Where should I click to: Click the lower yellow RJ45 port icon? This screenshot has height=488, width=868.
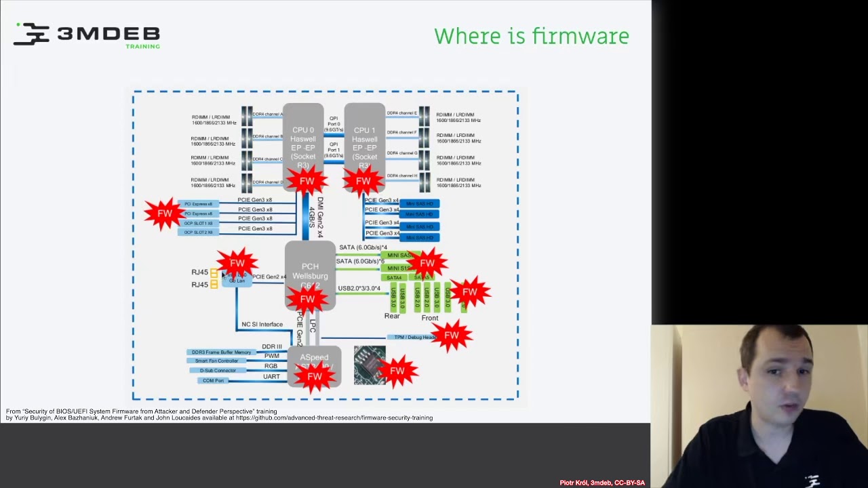coord(214,285)
